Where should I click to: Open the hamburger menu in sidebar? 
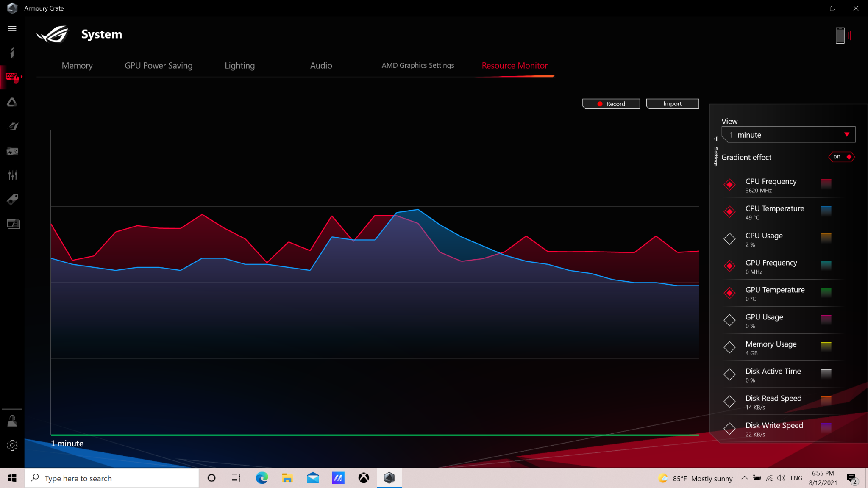12,28
